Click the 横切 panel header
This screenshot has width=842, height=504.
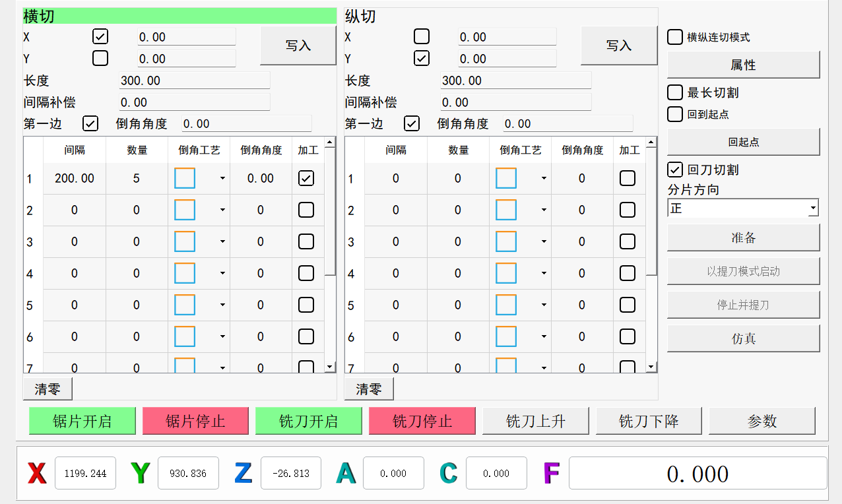click(x=179, y=16)
